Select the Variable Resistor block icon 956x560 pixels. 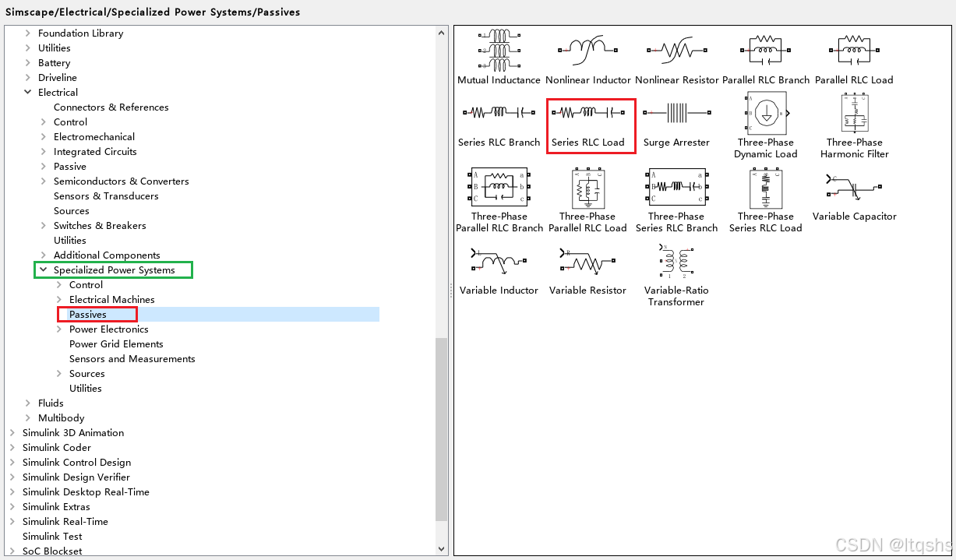click(x=587, y=261)
